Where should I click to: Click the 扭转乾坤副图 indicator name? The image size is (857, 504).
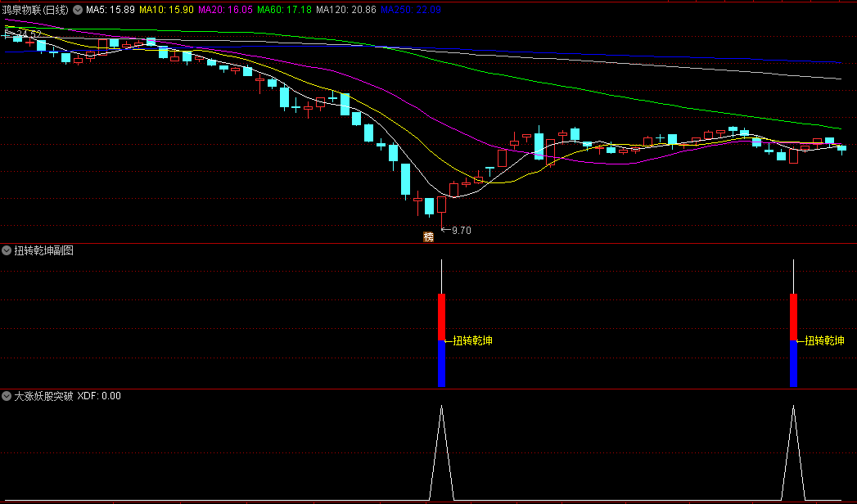tap(43, 250)
